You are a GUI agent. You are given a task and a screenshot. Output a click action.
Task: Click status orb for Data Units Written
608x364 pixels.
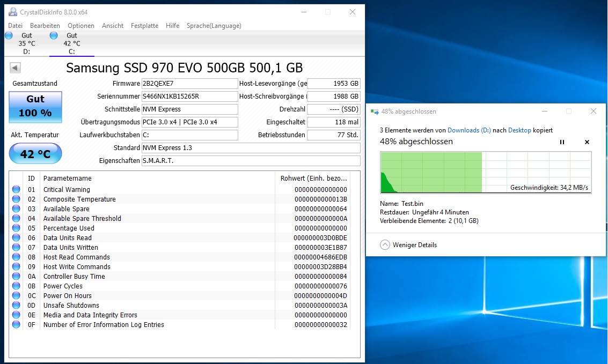point(16,247)
